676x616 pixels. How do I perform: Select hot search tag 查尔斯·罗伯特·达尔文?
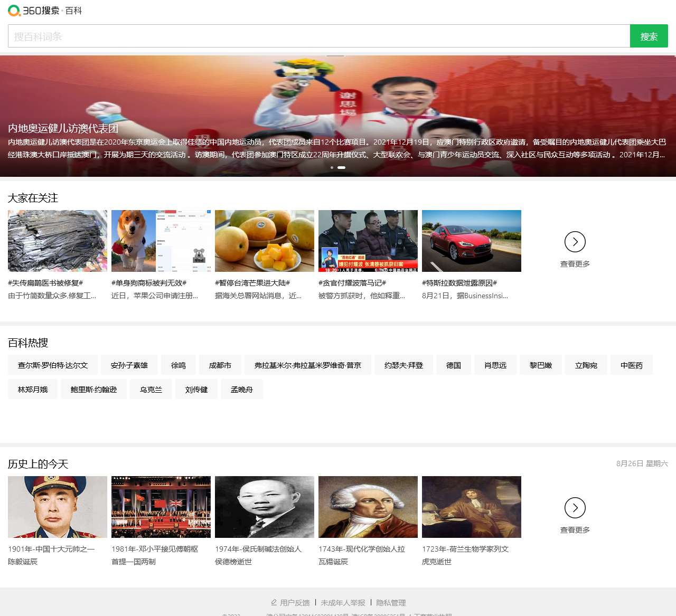(x=53, y=365)
